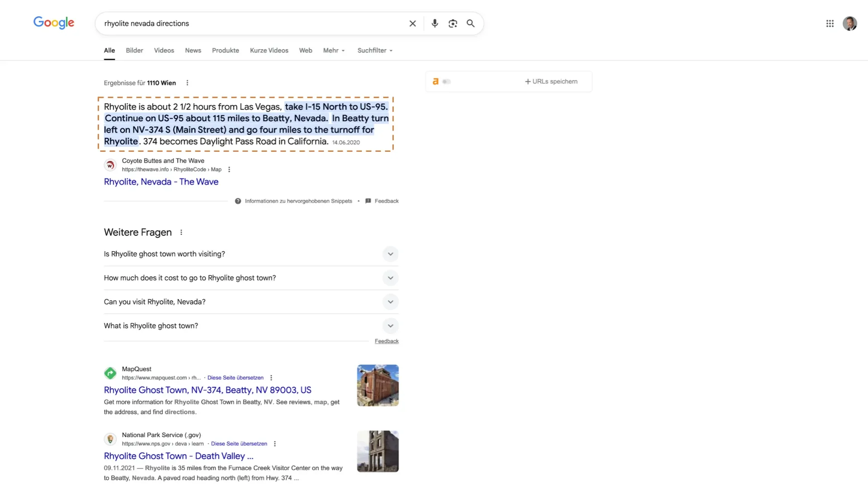Open three-dot options for MapQuest result
The height and width of the screenshot is (488, 868).
click(x=271, y=378)
